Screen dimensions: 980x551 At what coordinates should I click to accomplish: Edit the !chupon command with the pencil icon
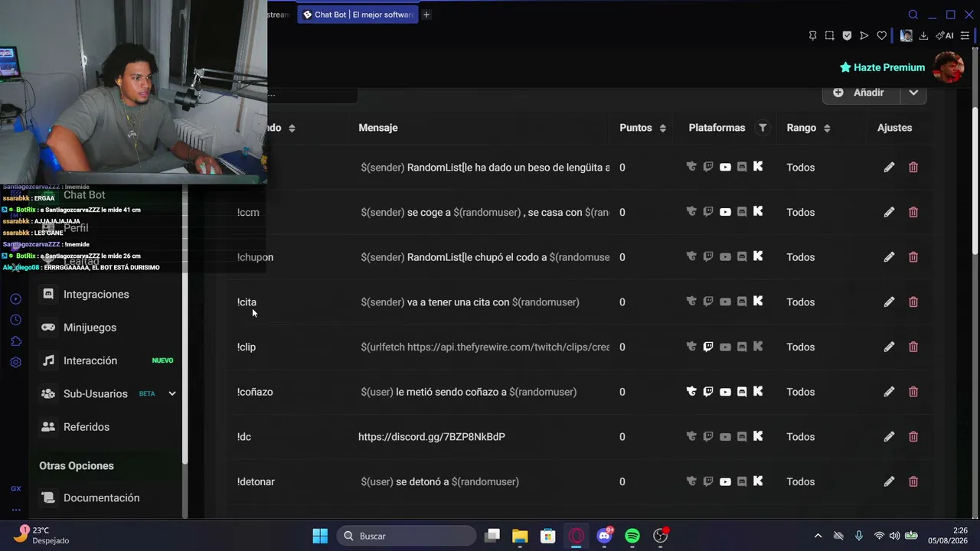point(889,257)
